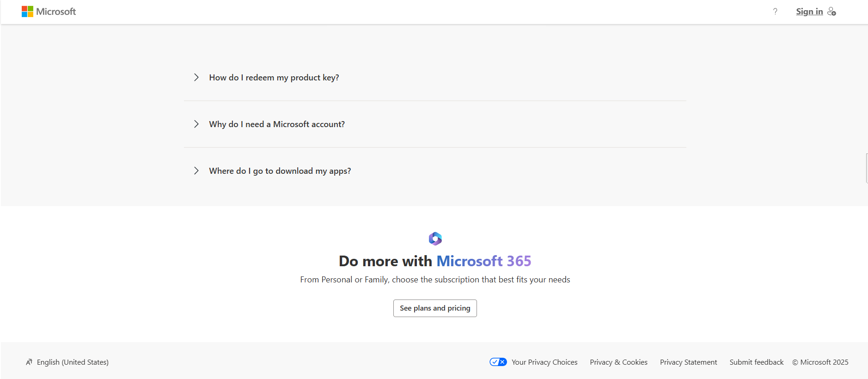Expand chevron for redeem product key

click(x=196, y=77)
